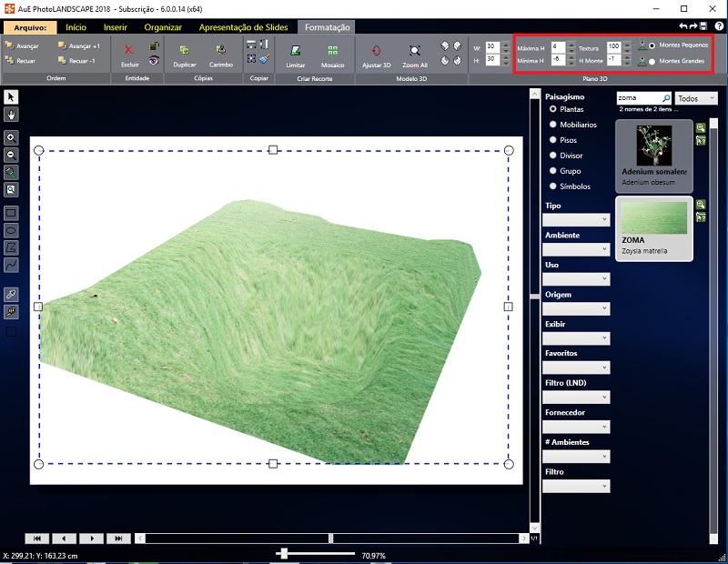Click the Excluir delete icon
This screenshot has width=728, height=564.
(129, 51)
